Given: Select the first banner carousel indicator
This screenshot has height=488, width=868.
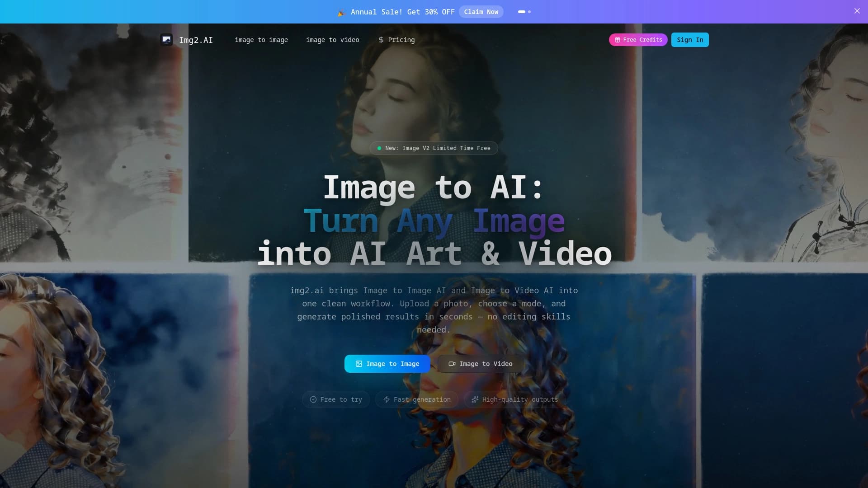Looking at the screenshot, I should [x=522, y=12].
